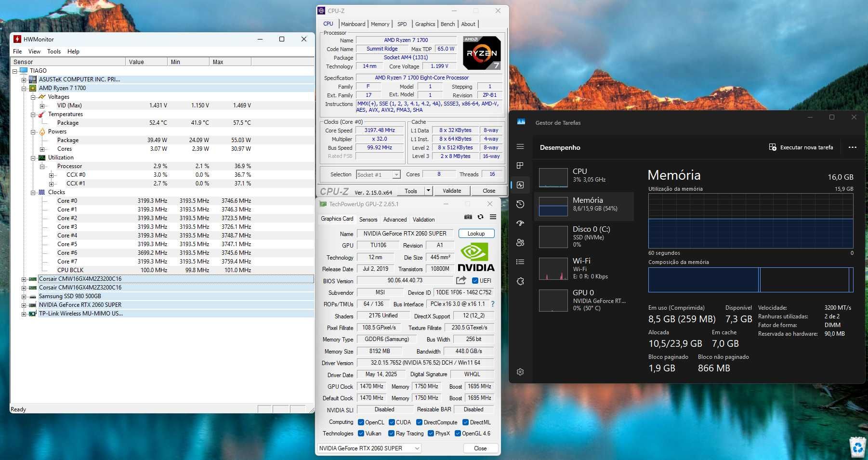Screen dimensions: 868x460
Task: Expand the Samsung SSD 980 500GB node
Action: 24,296
